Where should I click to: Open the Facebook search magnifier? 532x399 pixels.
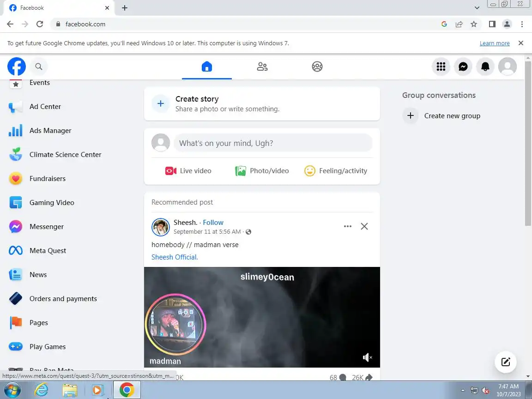tap(39, 66)
